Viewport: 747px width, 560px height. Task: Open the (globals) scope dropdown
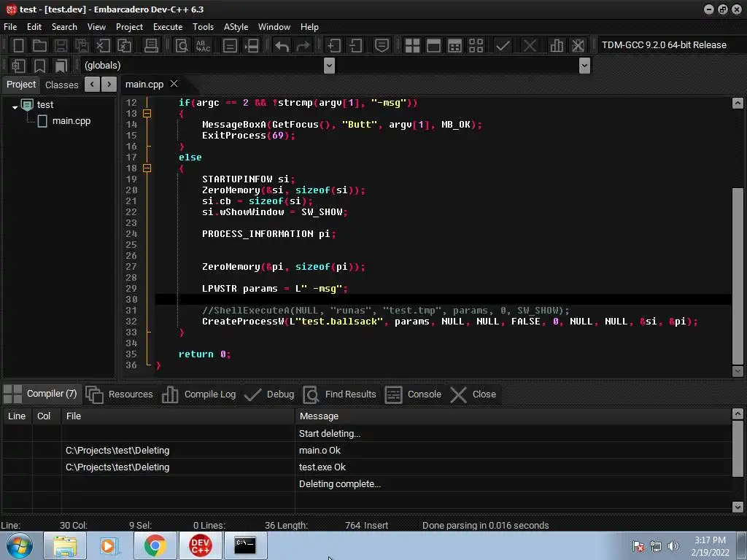coord(329,66)
